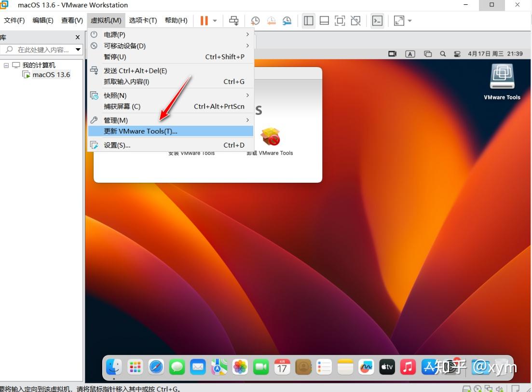The height and width of the screenshot is (392, 532).
Task: Take a snapshot using the clock-plus toolbar icon
Action: click(x=255, y=21)
